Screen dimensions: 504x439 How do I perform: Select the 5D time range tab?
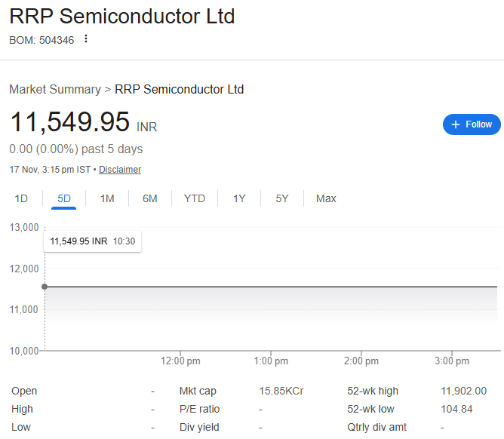click(64, 198)
